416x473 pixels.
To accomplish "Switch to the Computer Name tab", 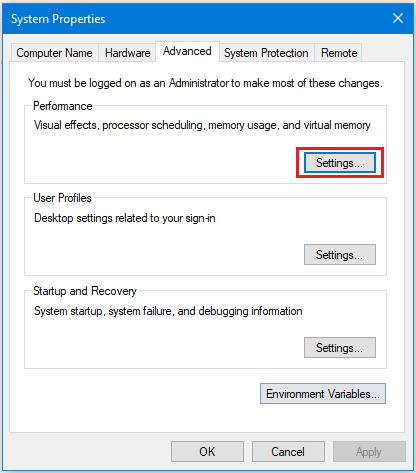I will tap(55, 53).
